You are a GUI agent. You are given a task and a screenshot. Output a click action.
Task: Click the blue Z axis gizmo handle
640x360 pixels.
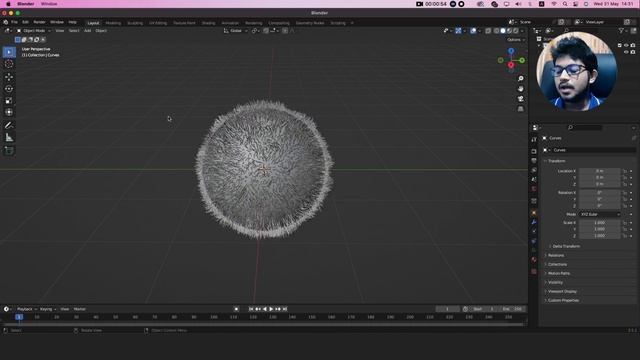(x=511, y=51)
